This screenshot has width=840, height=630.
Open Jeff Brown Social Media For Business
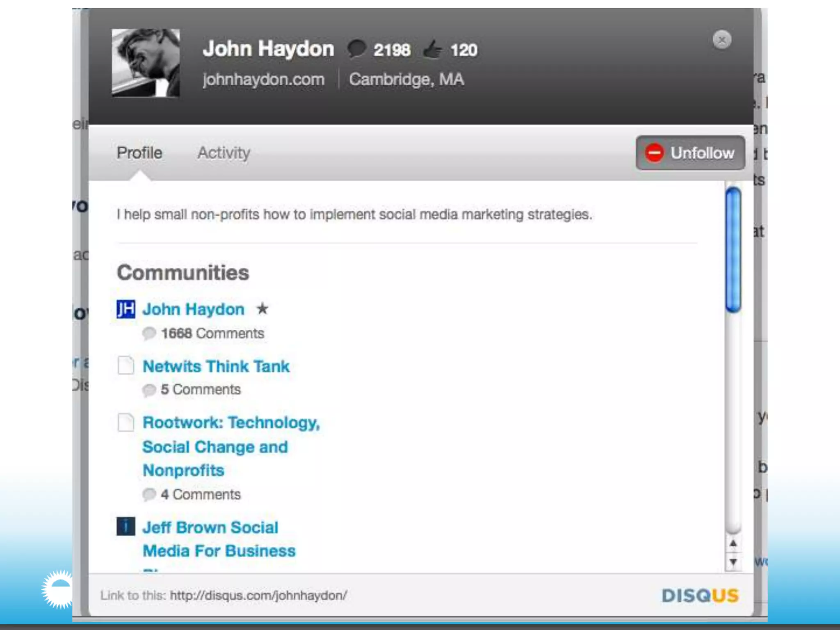click(x=210, y=528)
